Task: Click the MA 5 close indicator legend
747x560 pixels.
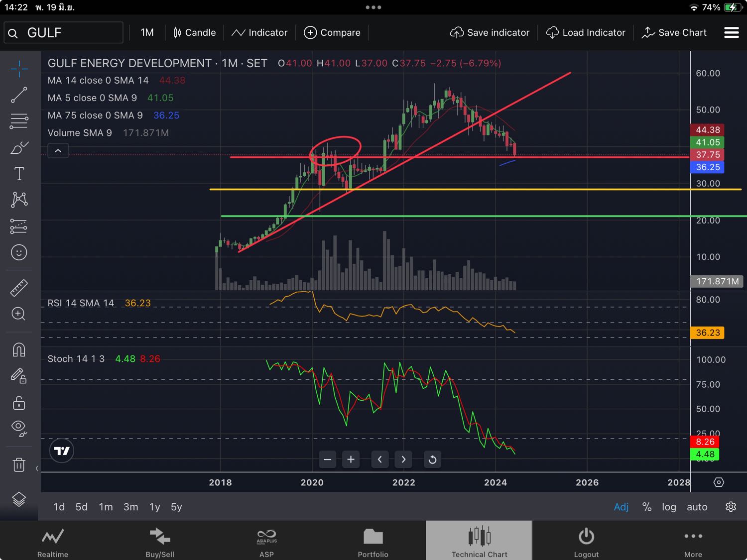Action: click(x=111, y=98)
